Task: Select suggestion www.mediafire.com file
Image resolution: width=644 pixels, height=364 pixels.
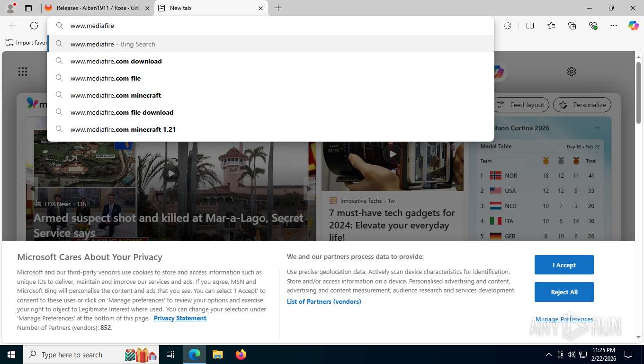Action: click(271, 78)
